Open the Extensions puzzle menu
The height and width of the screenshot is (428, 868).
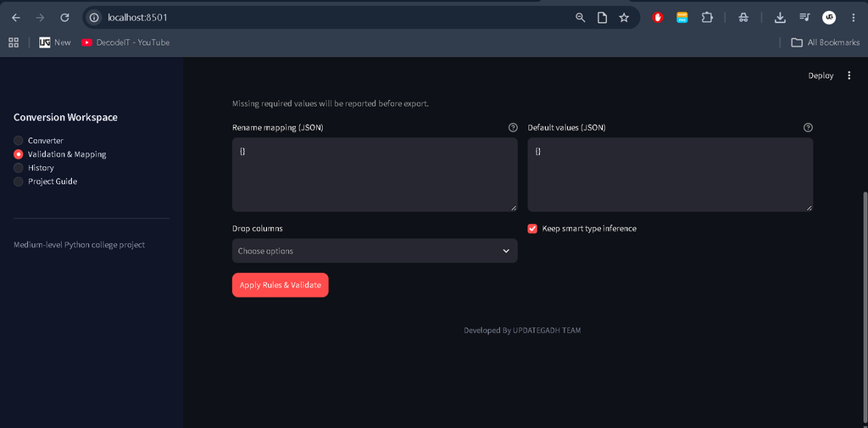[x=707, y=18]
